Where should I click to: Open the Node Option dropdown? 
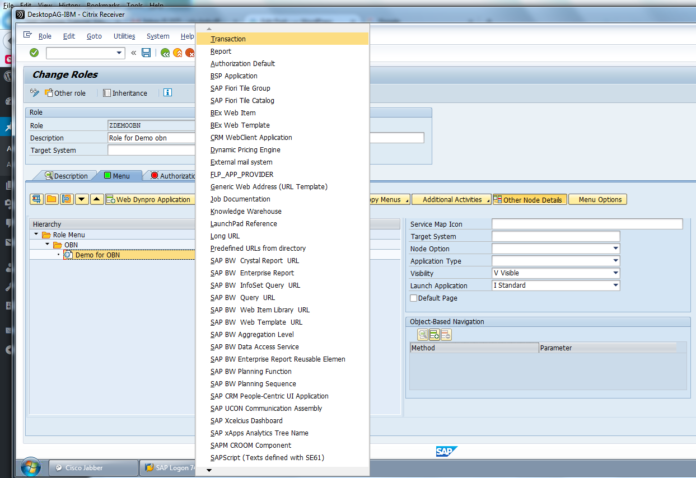[616, 249]
